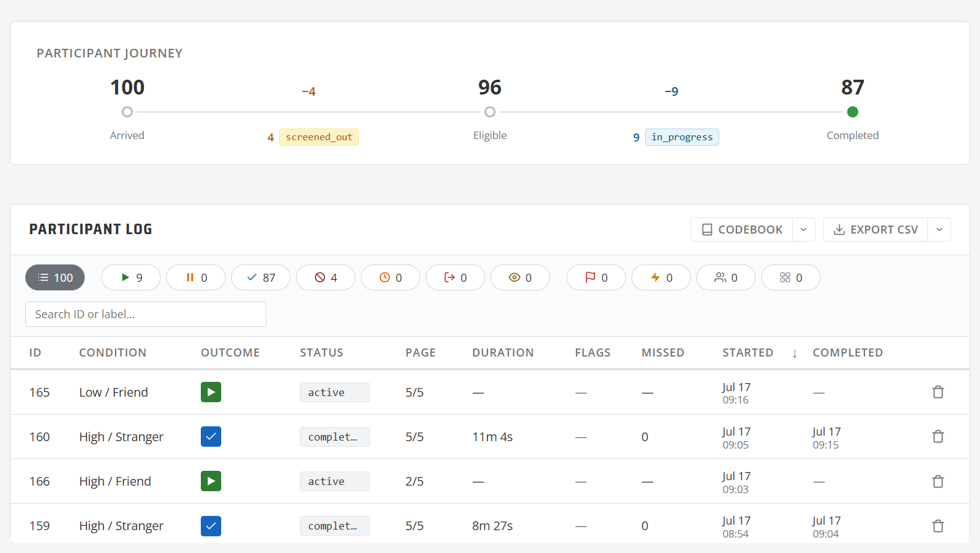Click the screened_out tag in journey

point(319,137)
